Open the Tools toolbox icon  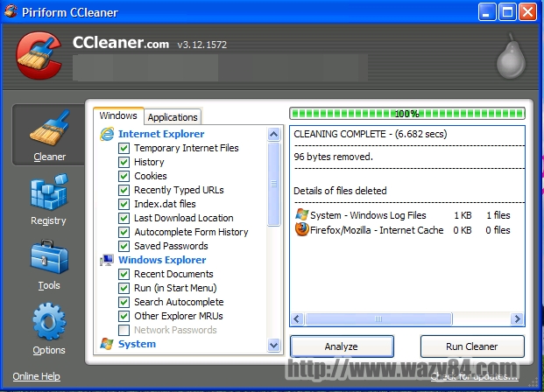click(x=49, y=257)
